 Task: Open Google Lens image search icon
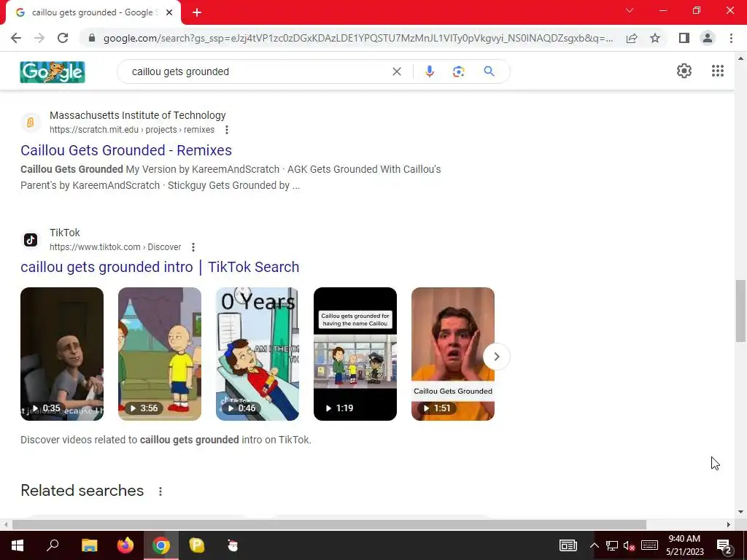458,71
